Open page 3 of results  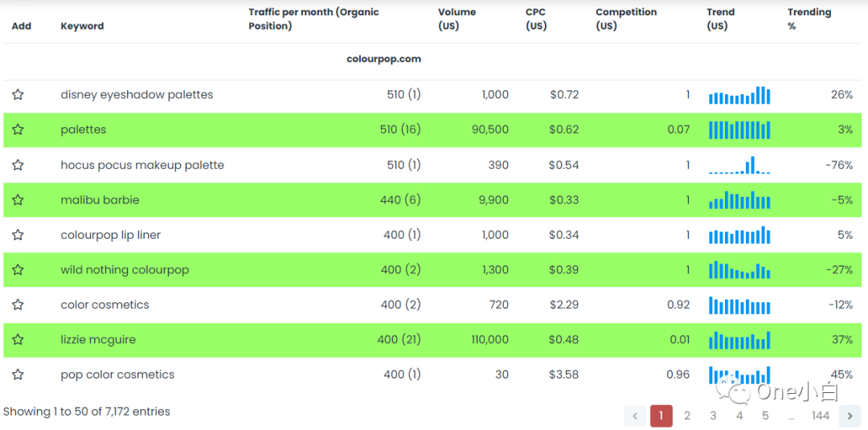pos(713,416)
